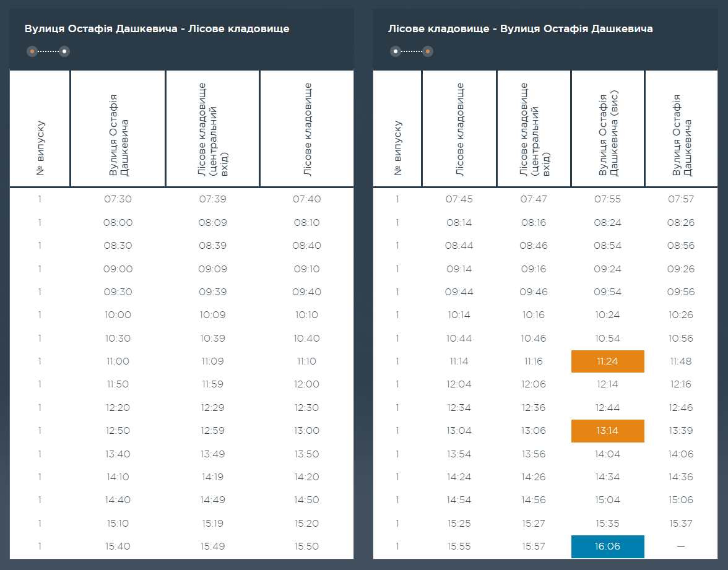Screen dimensions: 728x570
Task: Click the 'Вулиця Остафія Дашкевича (вис)' column header
Action: pos(608,134)
